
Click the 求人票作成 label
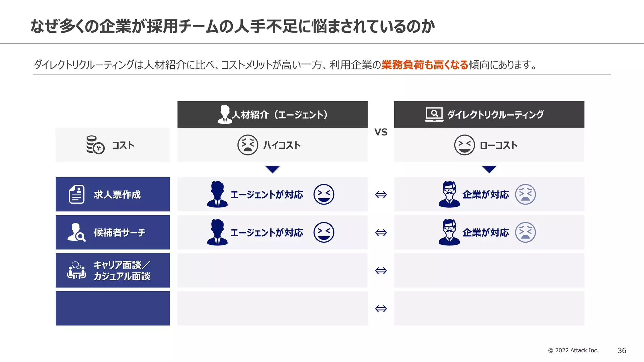(x=117, y=195)
